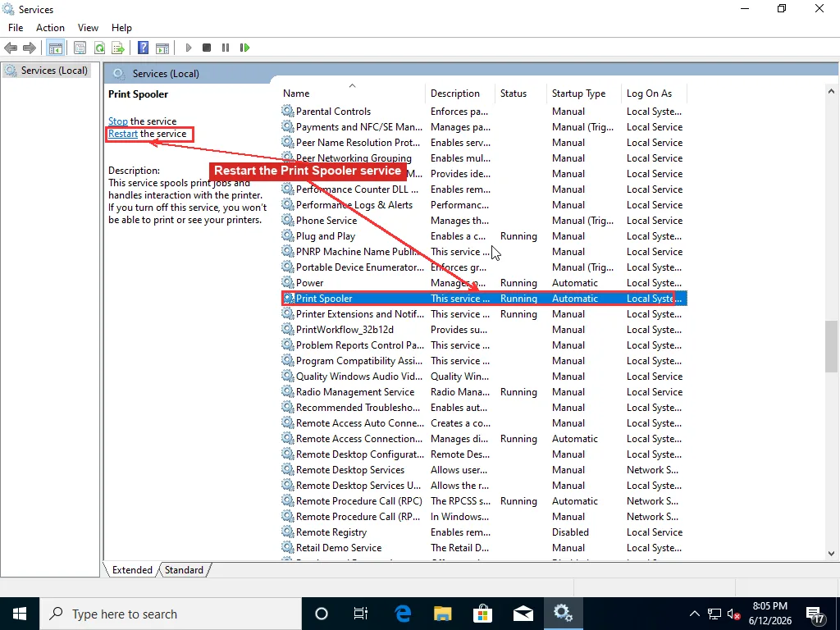The image size is (840, 630).
Task: Select the Power service row
Action: pos(484,283)
